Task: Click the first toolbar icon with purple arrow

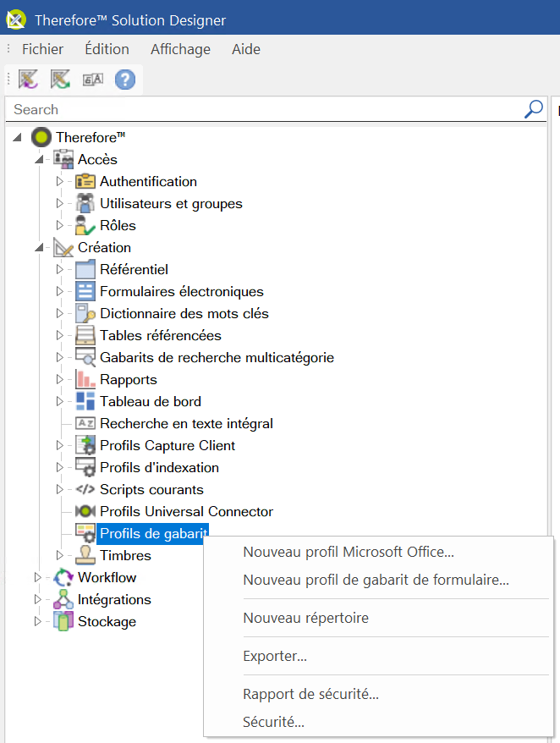Action: coord(28,80)
